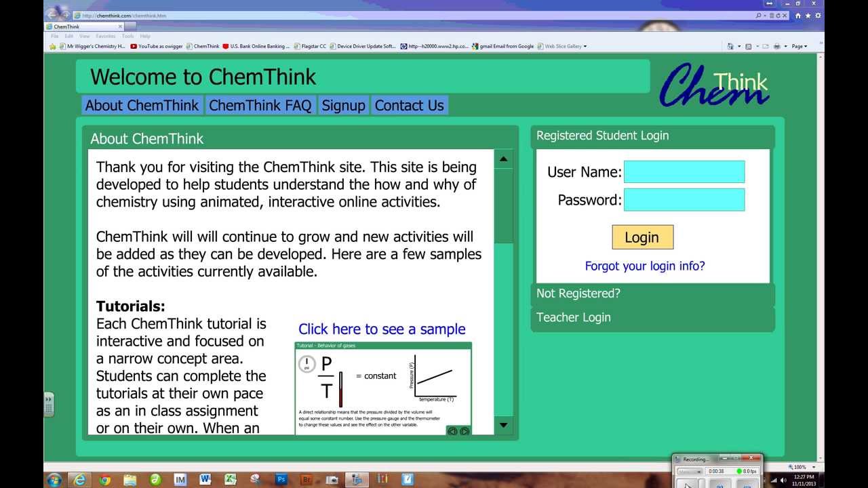Launch Photoshop from the taskbar
The image size is (868, 488).
coord(281,480)
